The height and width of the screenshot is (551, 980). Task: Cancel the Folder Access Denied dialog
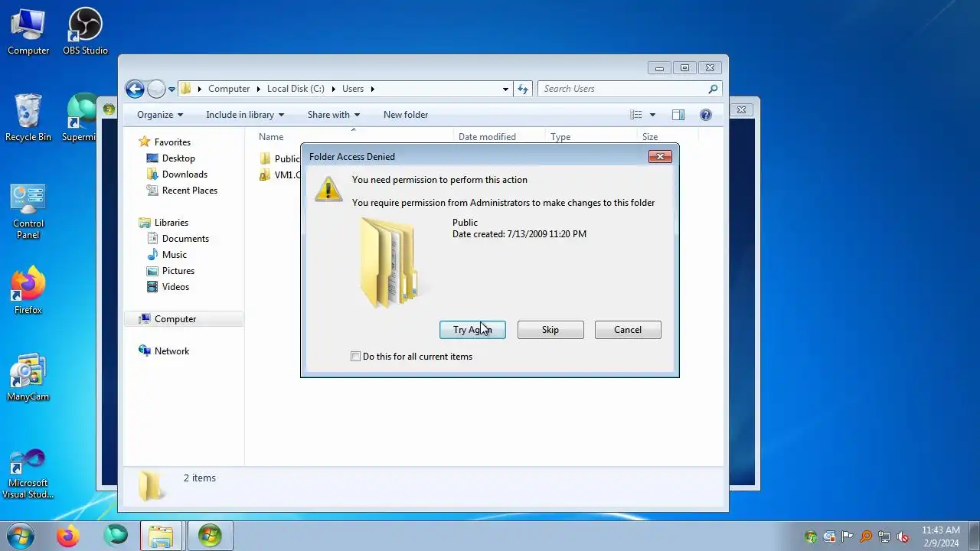point(628,330)
